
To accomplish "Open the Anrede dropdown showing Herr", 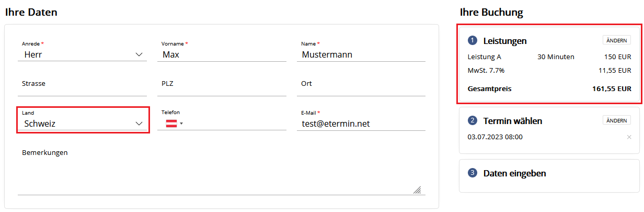I will tap(83, 54).
